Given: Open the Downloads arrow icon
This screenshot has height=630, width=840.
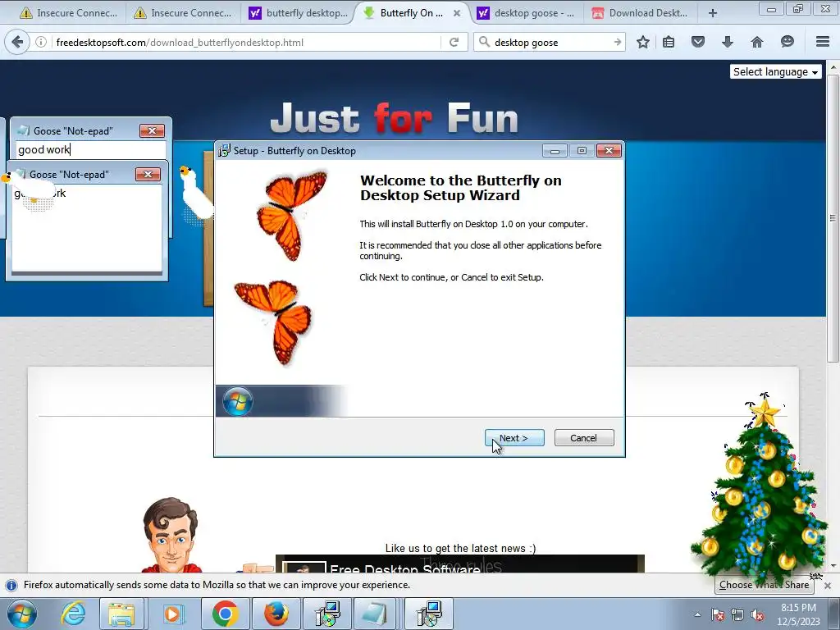Looking at the screenshot, I should pyautogui.click(x=727, y=42).
